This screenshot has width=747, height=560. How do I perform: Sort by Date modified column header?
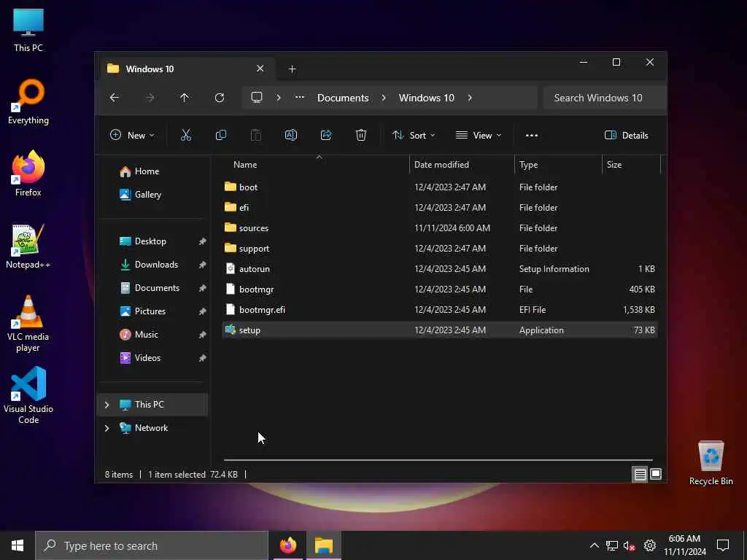[462, 165]
